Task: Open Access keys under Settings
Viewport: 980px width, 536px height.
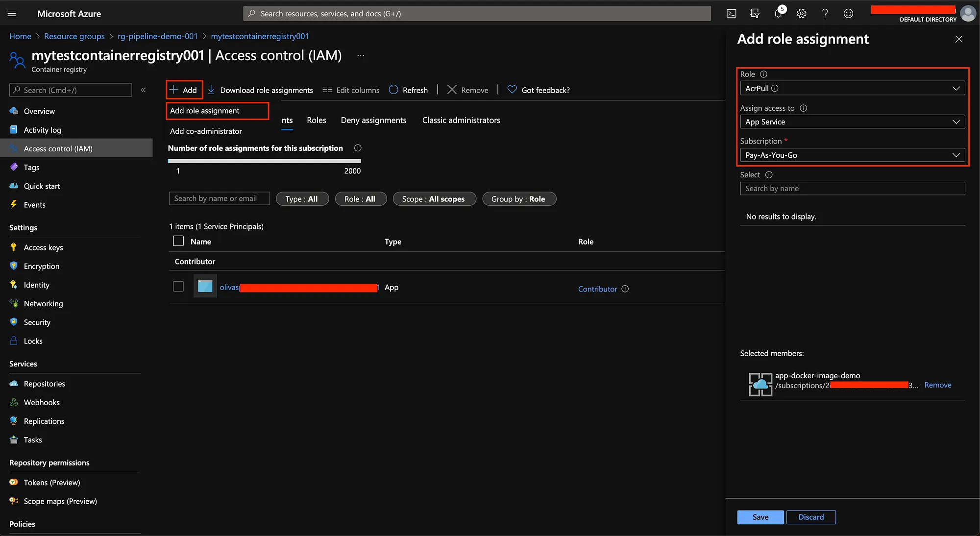Action: (43, 247)
